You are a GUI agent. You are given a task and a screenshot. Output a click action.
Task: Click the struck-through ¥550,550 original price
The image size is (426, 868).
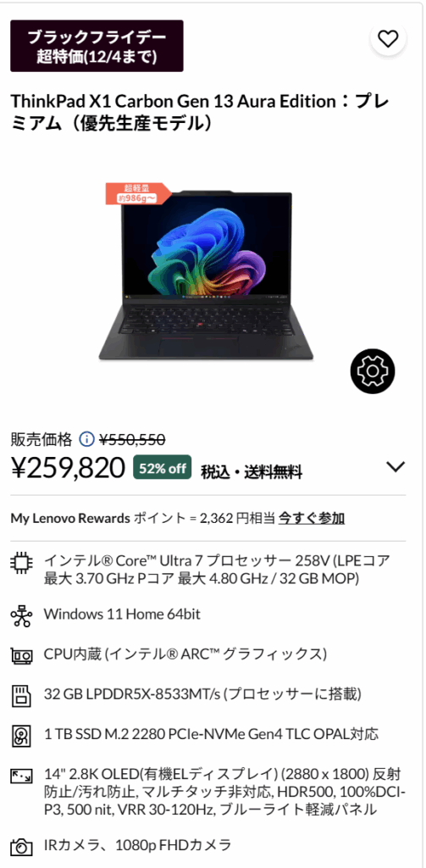point(132,440)
